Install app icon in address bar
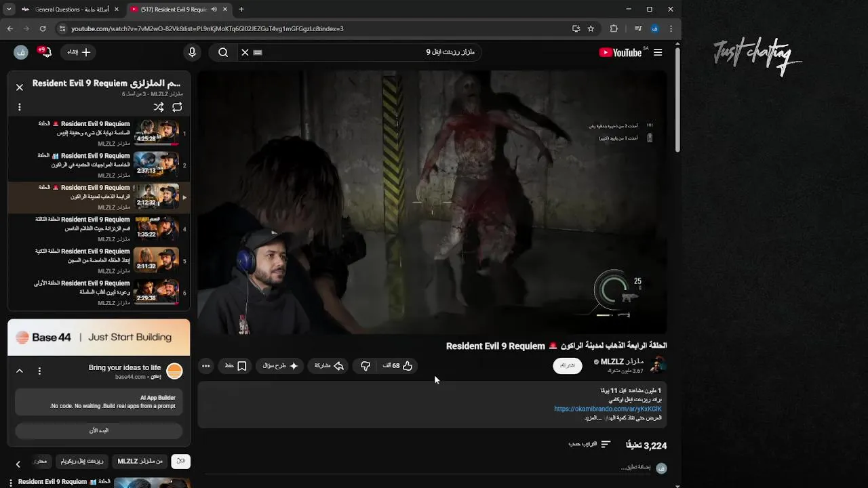 576,28
